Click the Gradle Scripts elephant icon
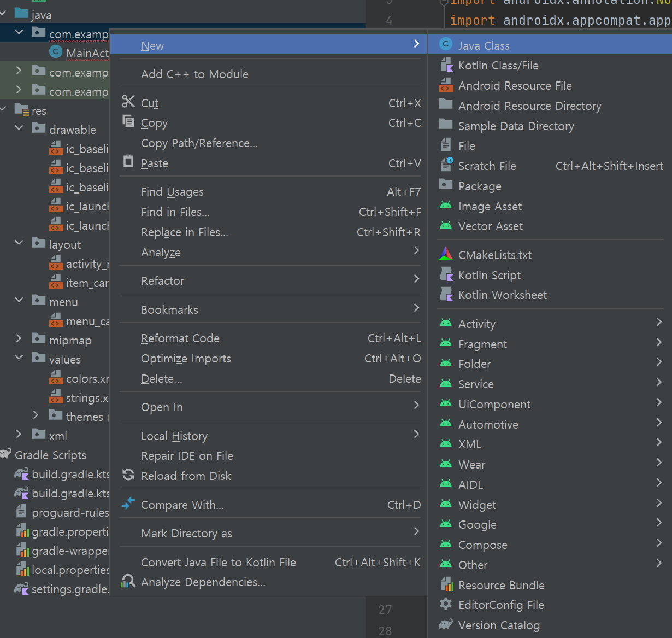Image resolution: width=672 pixels, height=638 pixels. pyautogui.click(x=6, y=454)
